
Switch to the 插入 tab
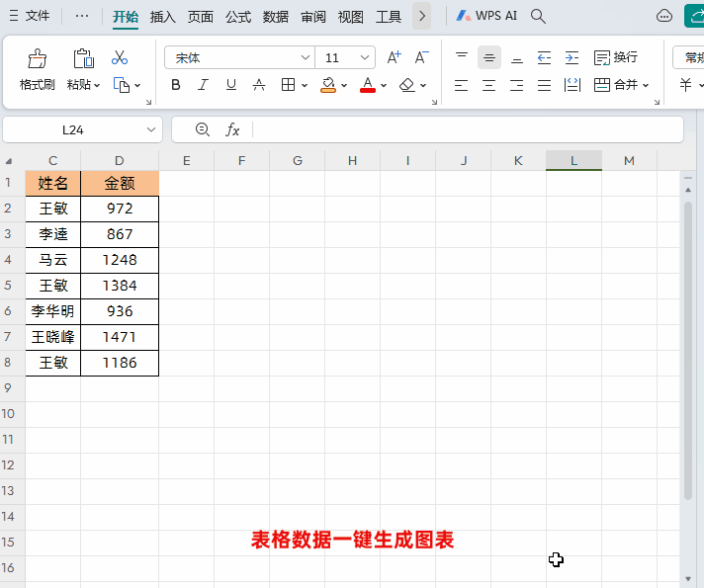(x=162, y=17)
